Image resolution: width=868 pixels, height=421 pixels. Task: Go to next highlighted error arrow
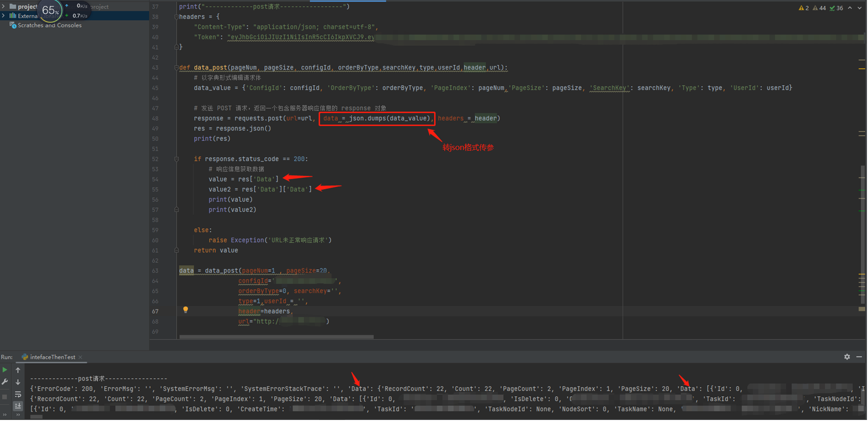(860, 8)
